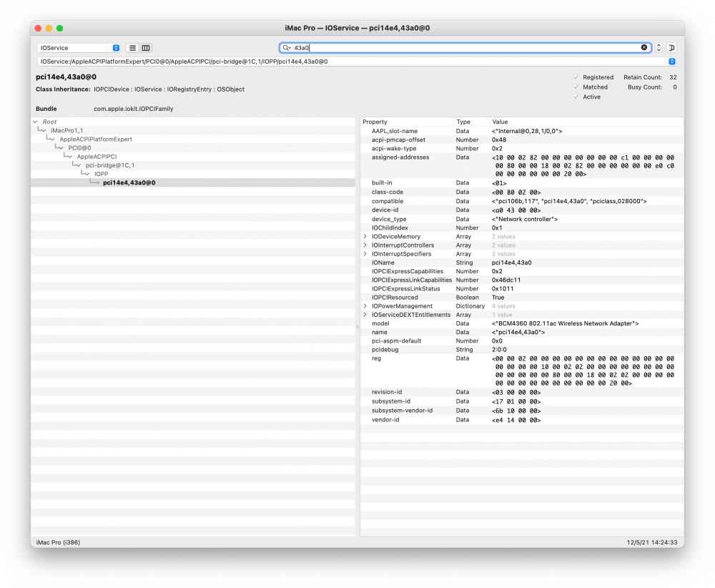Sort by the Property column header

[408, 122]
